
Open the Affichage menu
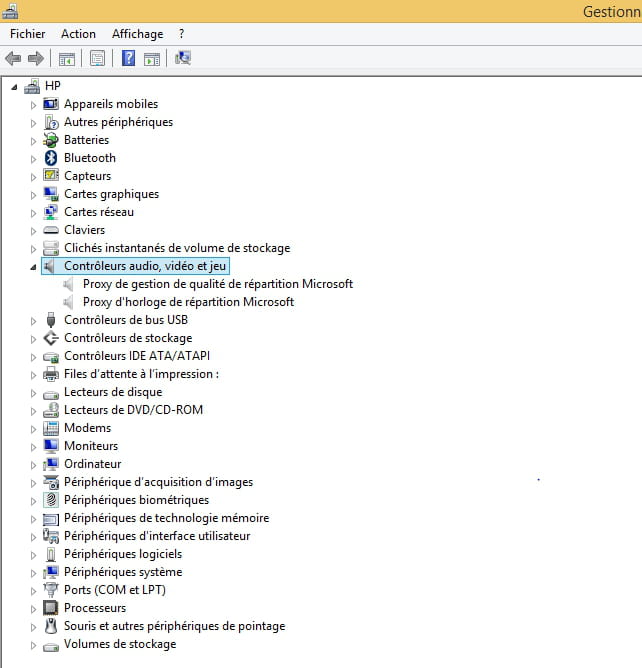(138, 34)
